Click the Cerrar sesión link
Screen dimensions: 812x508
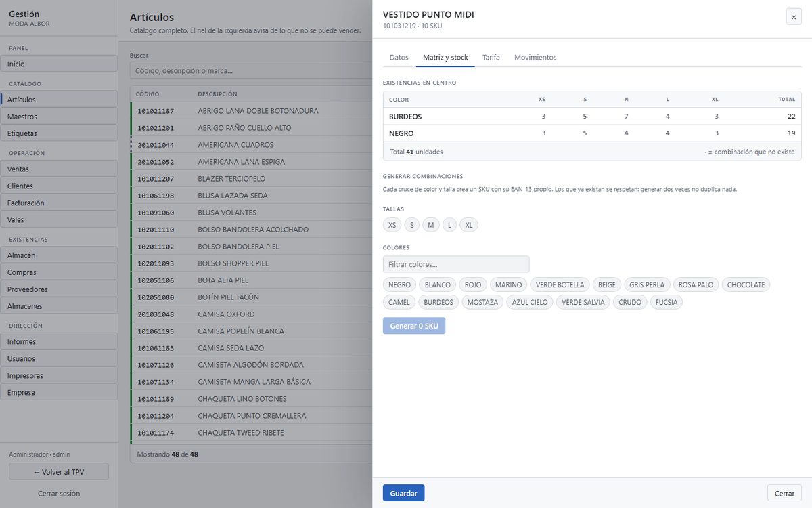(x=59, y=494)
